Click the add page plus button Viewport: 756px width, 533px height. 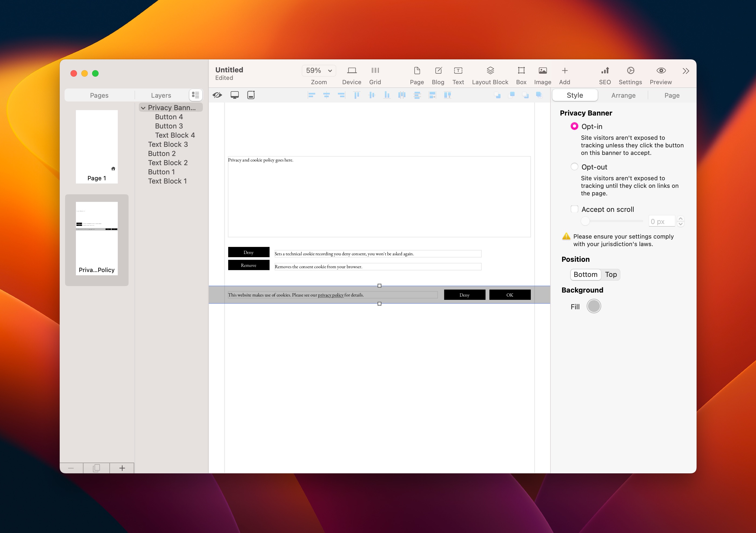122,468
